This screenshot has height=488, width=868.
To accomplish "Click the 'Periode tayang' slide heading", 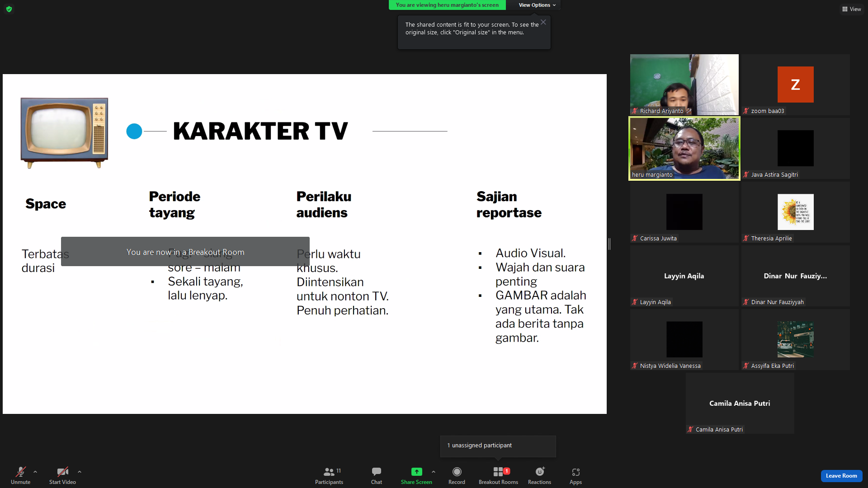I will (175, 205).
